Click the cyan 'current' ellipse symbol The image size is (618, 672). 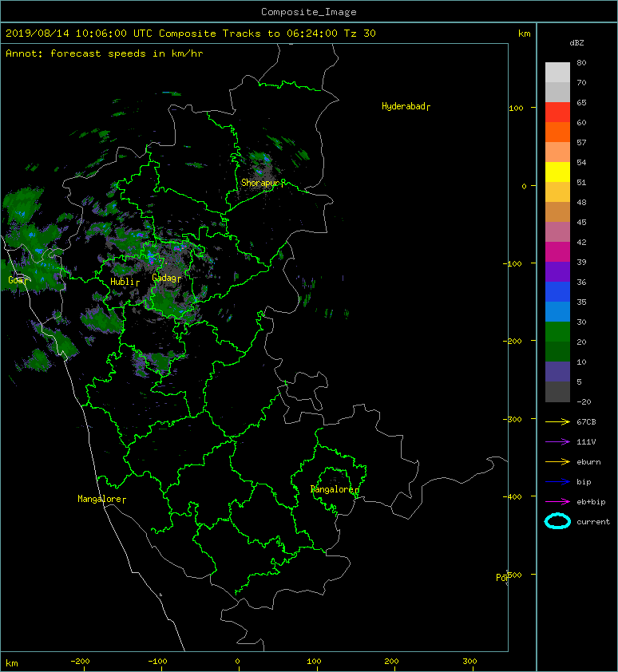(557, 521)
